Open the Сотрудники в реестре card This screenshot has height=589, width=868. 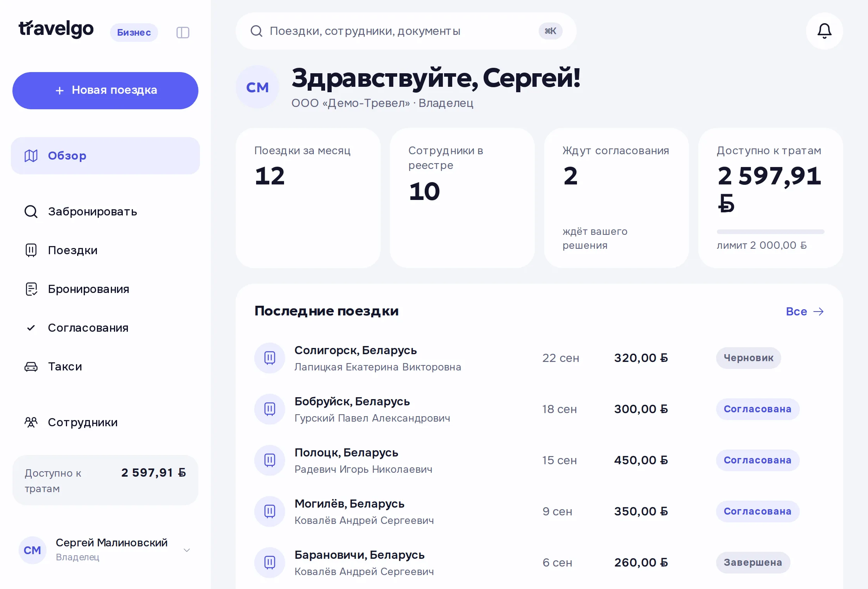coord(462,198)
